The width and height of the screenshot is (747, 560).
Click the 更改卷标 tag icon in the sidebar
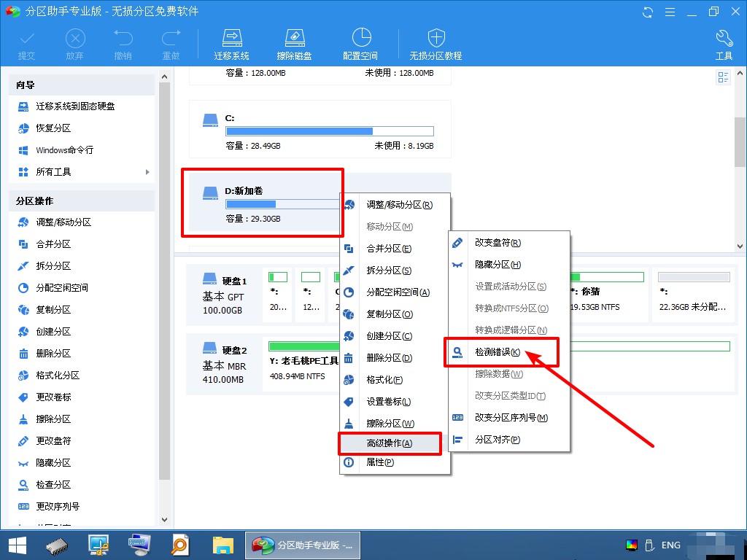point(23,397)
